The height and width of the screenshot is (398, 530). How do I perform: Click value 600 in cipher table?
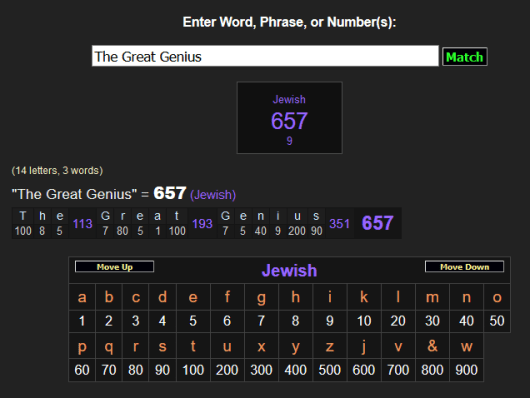click(x=364, y=370)
